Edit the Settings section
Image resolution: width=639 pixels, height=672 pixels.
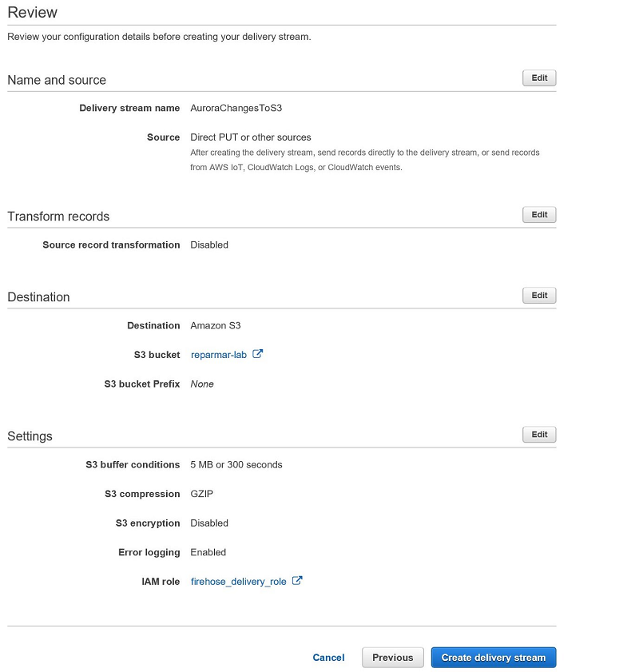coord(539,435)
